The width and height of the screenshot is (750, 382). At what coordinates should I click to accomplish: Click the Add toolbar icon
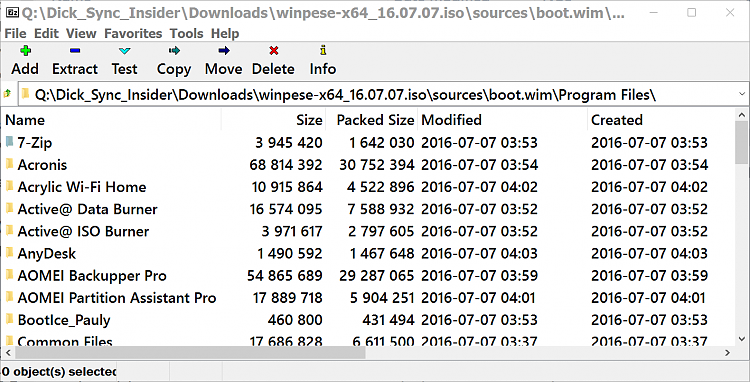point(25,51)
